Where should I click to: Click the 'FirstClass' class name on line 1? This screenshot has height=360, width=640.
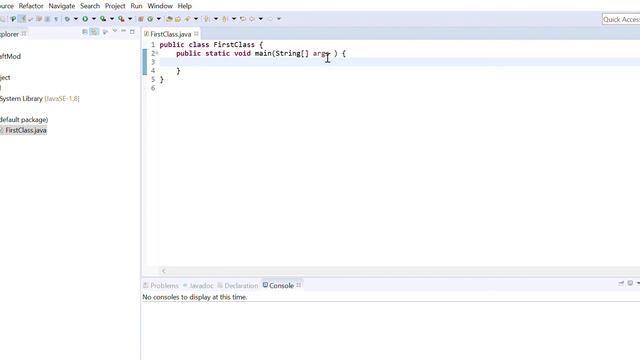click(x=234, y=44)
